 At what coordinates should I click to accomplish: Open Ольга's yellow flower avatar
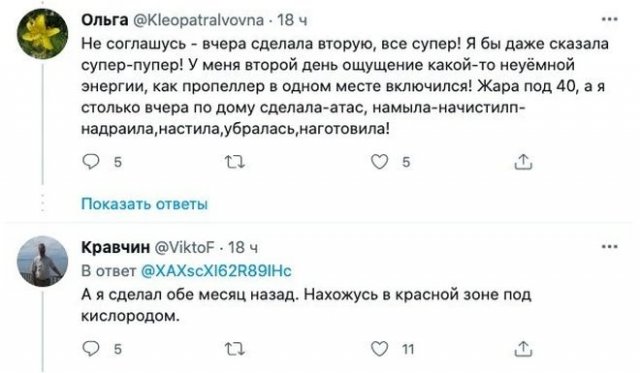tap(42, 34)
